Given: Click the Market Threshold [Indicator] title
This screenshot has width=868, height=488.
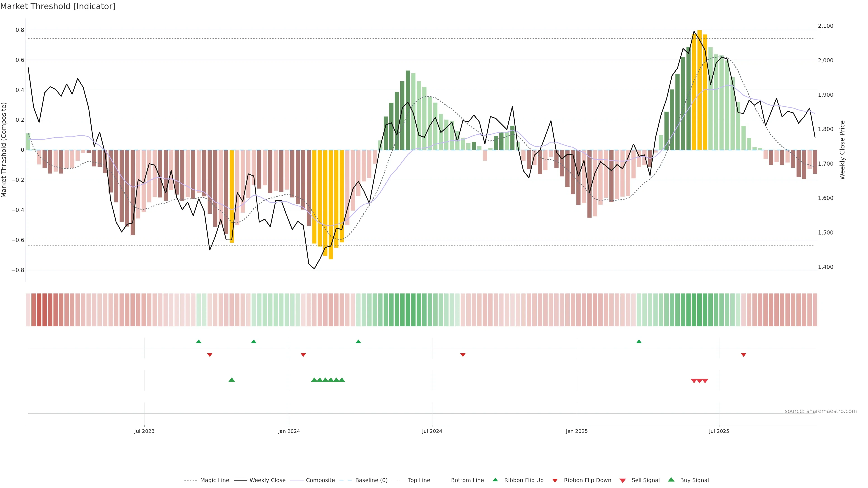Looking at the screenshot, I should click(58, 6).
